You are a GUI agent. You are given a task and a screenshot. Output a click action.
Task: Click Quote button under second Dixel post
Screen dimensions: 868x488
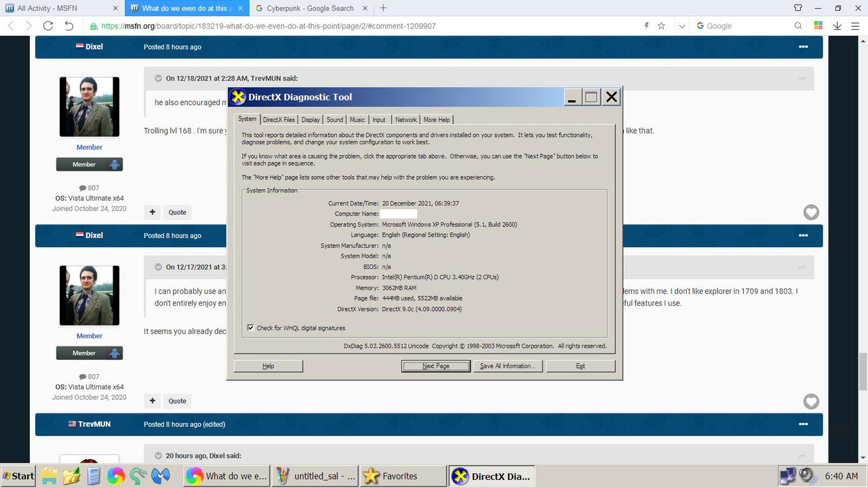click(178, 401)
